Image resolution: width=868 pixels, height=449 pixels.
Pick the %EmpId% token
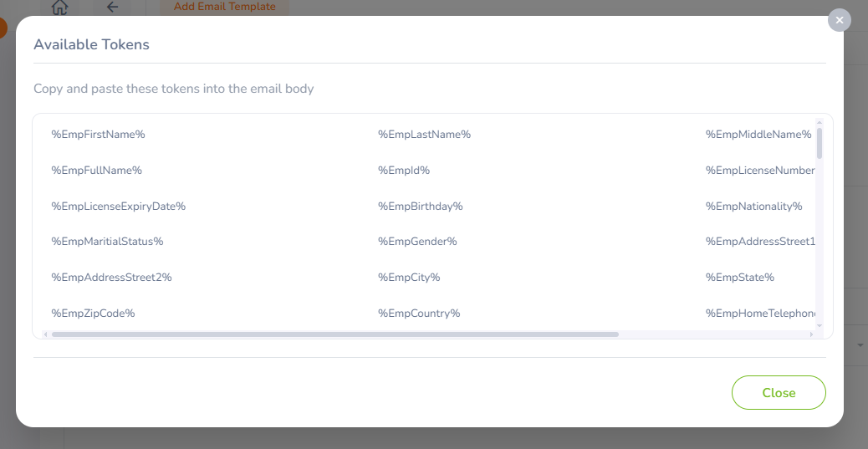click(x=403, y=171)
